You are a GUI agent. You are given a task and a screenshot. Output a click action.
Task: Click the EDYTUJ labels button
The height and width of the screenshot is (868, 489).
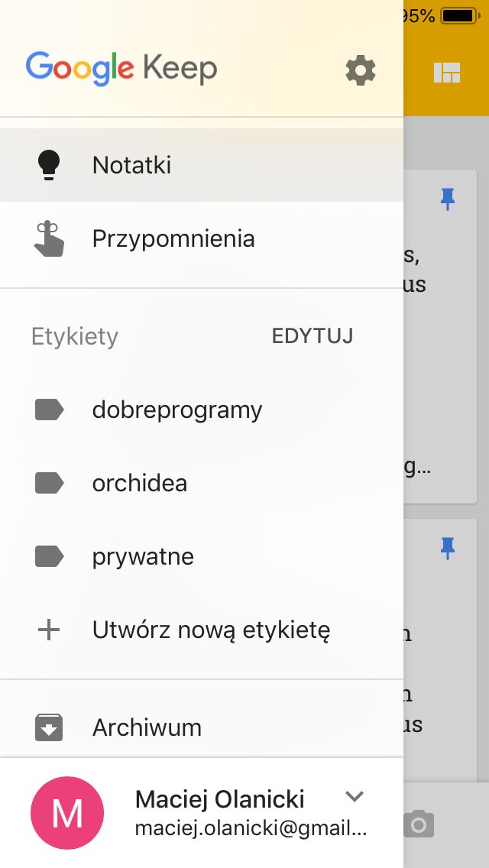pyautogui.click(x=312, y=335)
